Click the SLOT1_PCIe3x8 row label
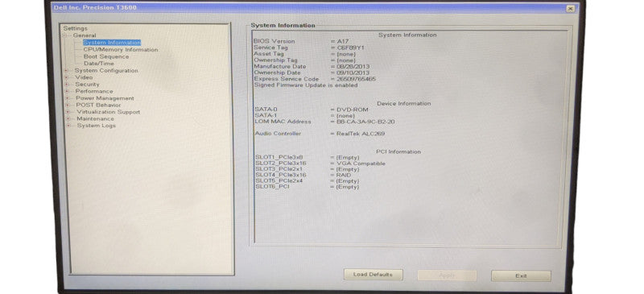644x294 pixels. click(279, 158)
